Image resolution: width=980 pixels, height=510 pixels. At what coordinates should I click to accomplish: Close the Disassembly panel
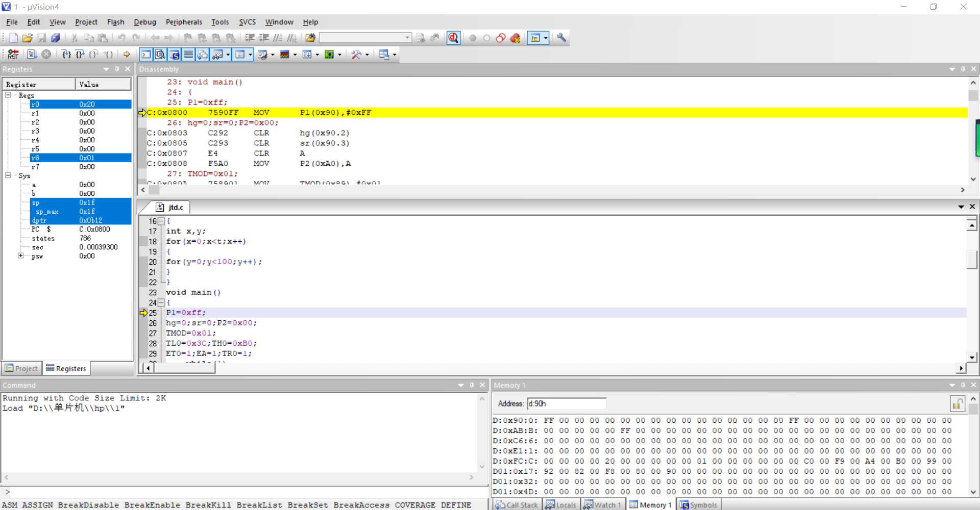coord(973,69)
